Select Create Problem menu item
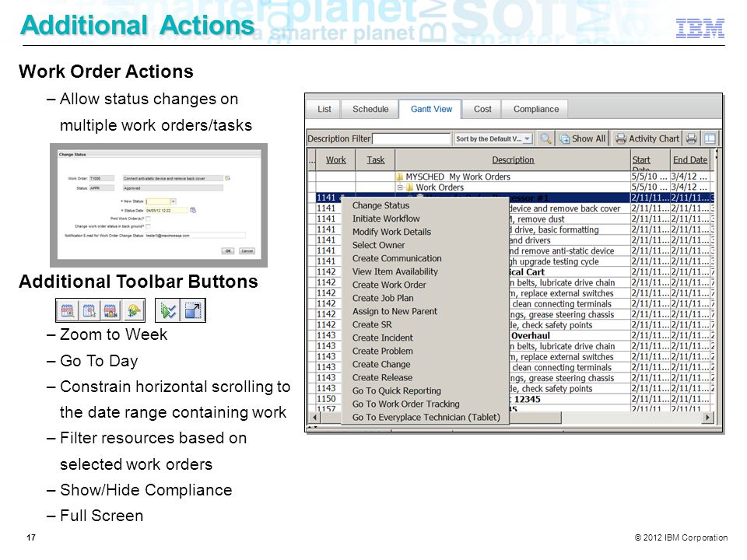Viewport: 747px width, 560px height. pyautogui.click(x=426, y=351)
